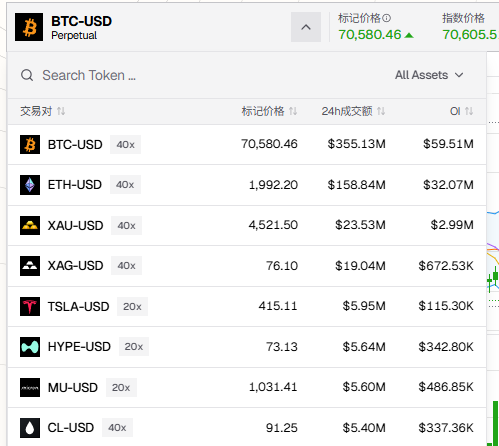Click the 40x badge on XAU-USD
499x446 pixels.
tap(126, 225)
